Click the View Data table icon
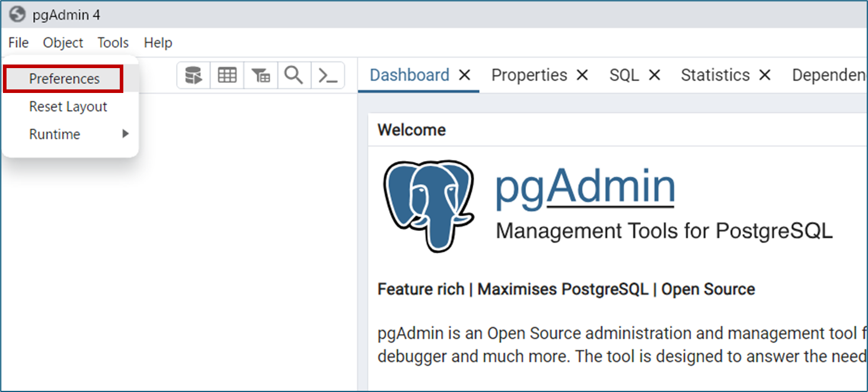Image resolution: width=868 pixels, height=392 pixels. (227, 75)
